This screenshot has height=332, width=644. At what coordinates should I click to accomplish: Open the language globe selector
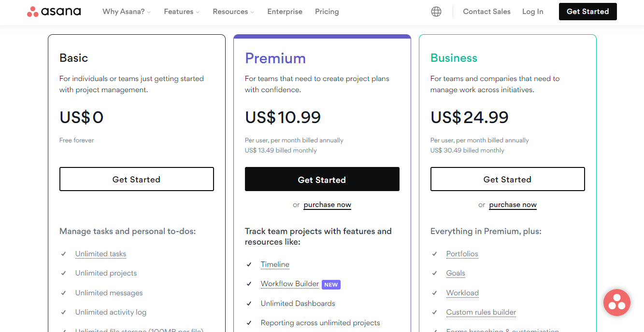(436, 12)
